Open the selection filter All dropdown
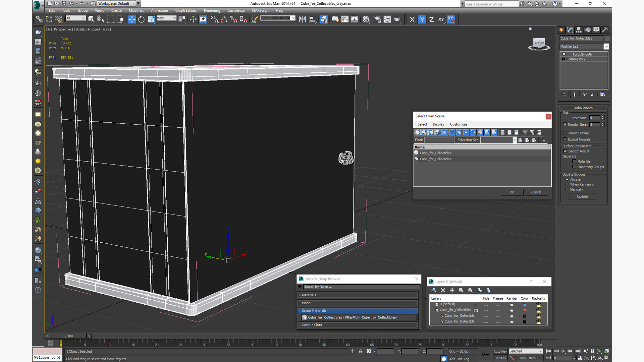 (x=76, y=18)
